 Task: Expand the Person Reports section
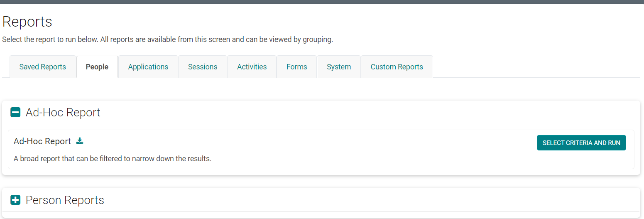coord(15,200)
